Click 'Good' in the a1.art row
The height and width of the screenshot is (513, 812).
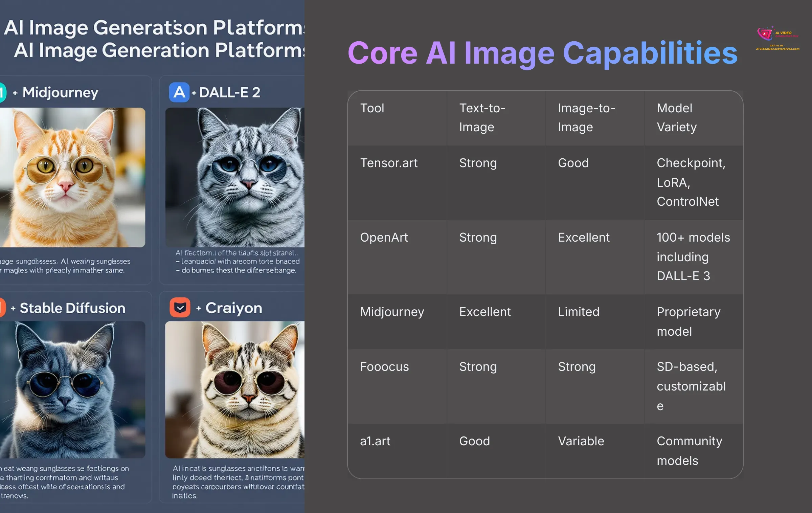(x=474, y=441)
